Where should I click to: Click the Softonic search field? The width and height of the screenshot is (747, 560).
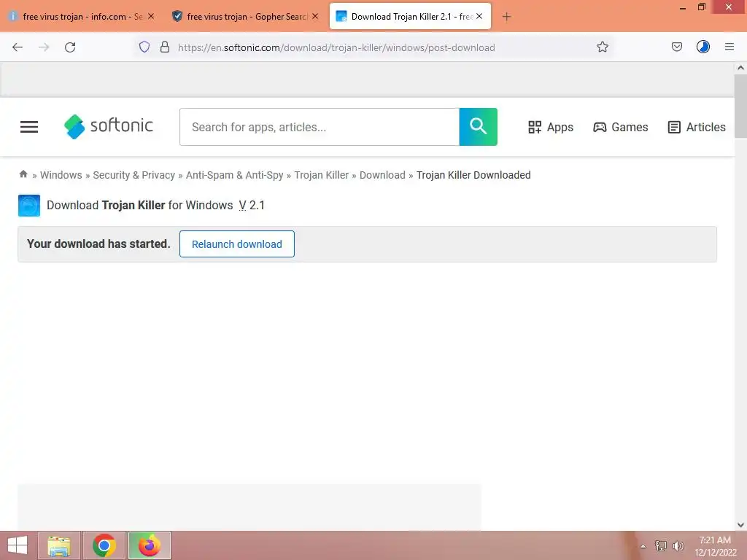[320, 127]
